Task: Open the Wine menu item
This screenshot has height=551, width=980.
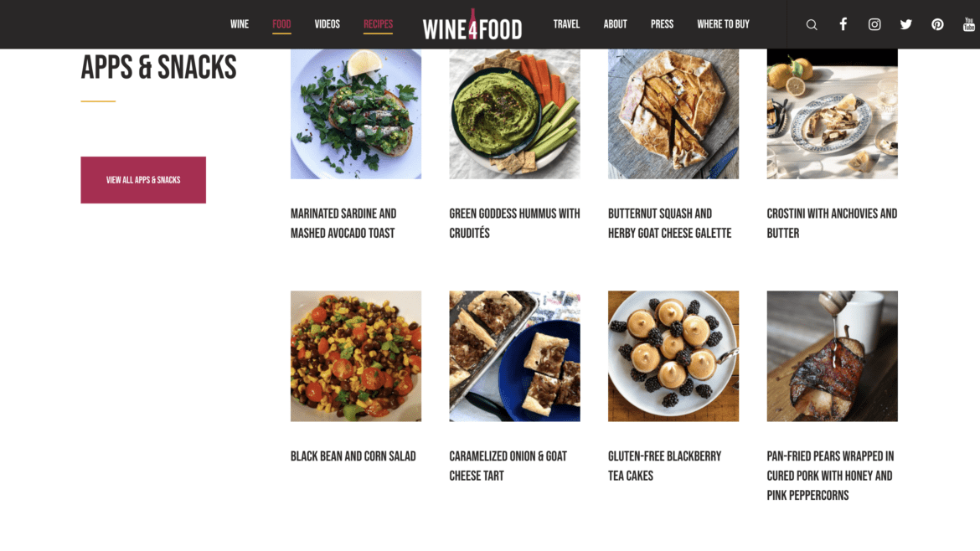Action: 240,24
